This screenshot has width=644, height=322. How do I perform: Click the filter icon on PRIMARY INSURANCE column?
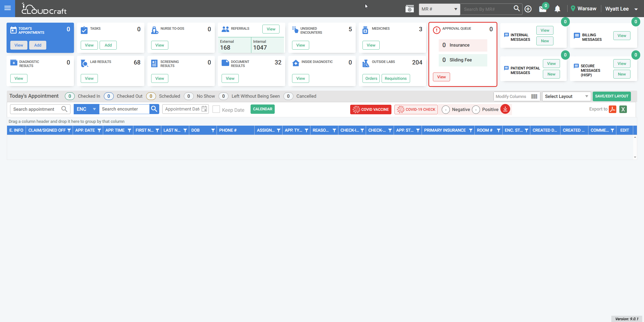coord(471,130)
